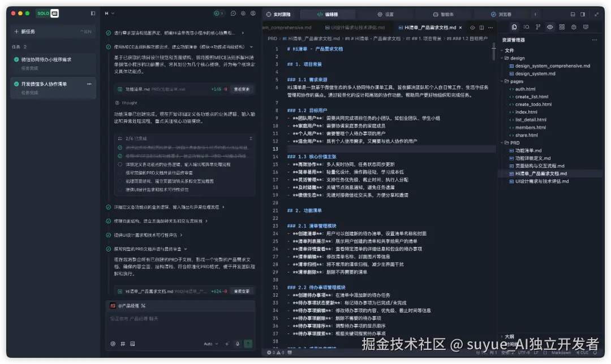The height and width of the screenshot is (364, 611).
Task: Click the split editor icon
Action: (481, 28)
